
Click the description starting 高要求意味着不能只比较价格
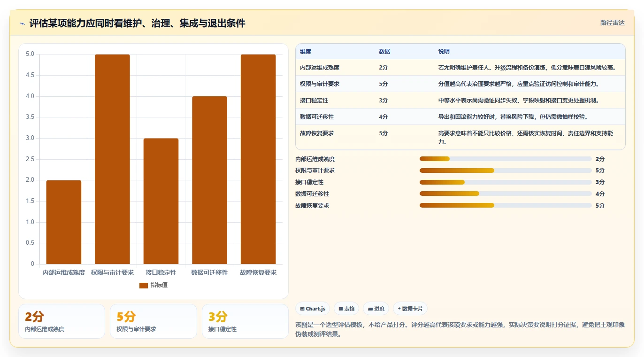526,137
